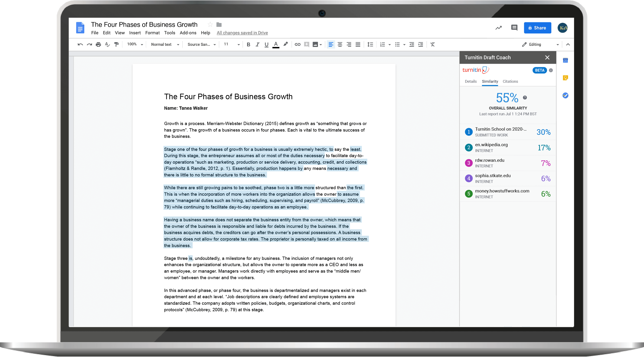
Task: Click the BETA info icon
Action: tap(551, 70)
